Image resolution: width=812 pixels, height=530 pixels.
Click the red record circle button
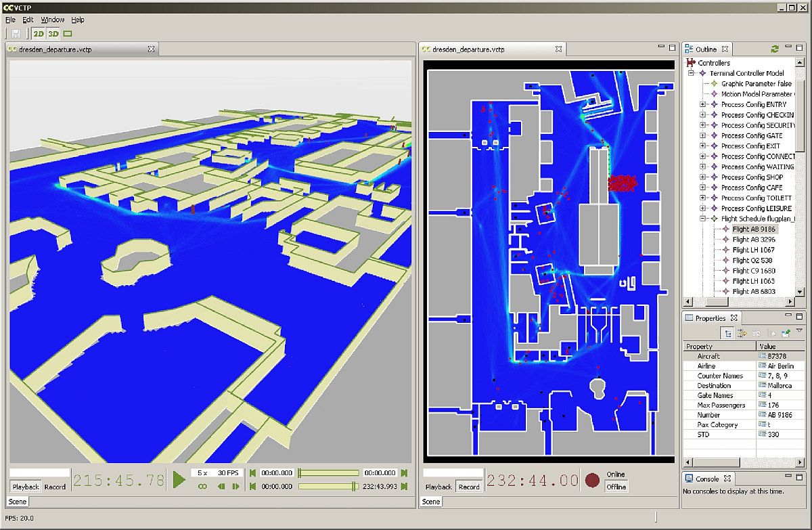[593, 481]
